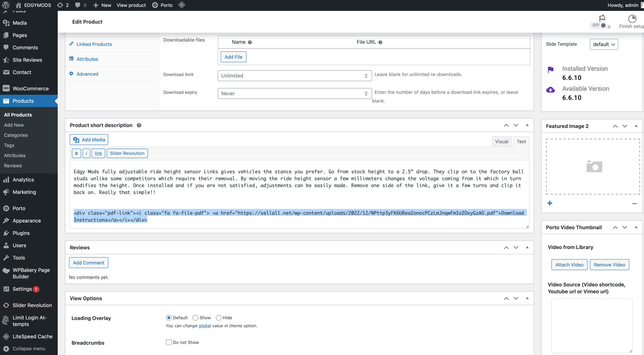The image size is (644, 355).
Task: Move Product short description panel up
Action: click(506, 125)
